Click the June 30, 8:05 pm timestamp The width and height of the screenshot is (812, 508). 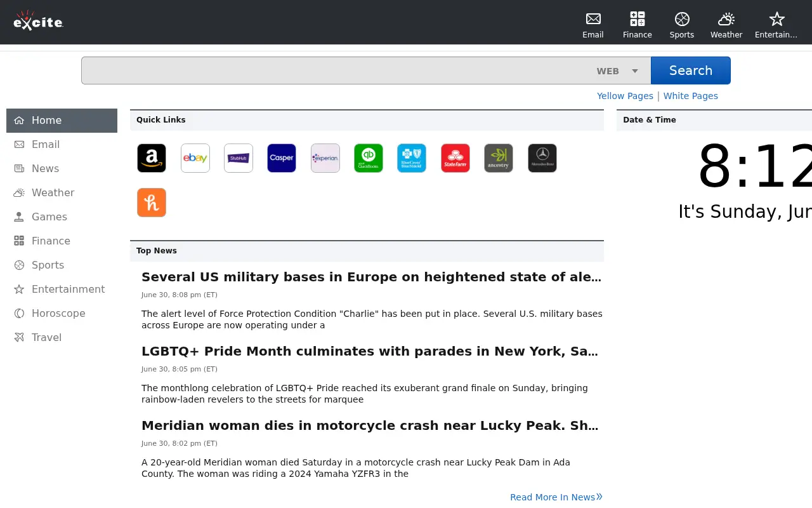180,369
